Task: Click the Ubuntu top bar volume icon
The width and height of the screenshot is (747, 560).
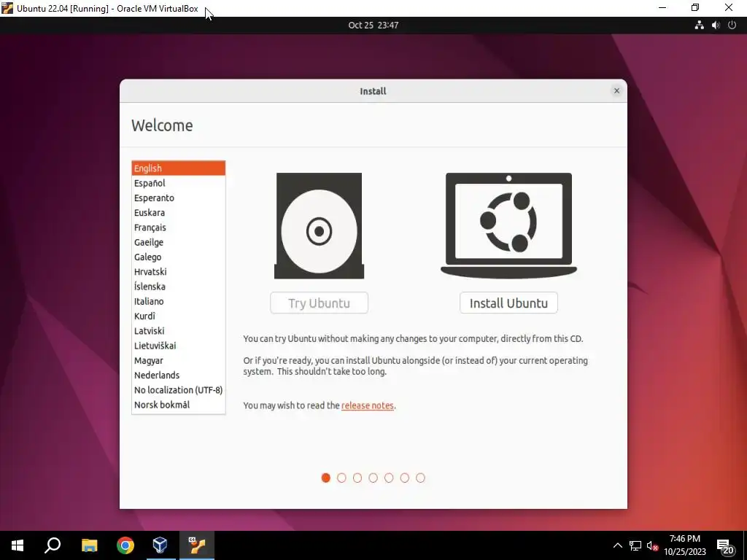Action: [716, 26]
